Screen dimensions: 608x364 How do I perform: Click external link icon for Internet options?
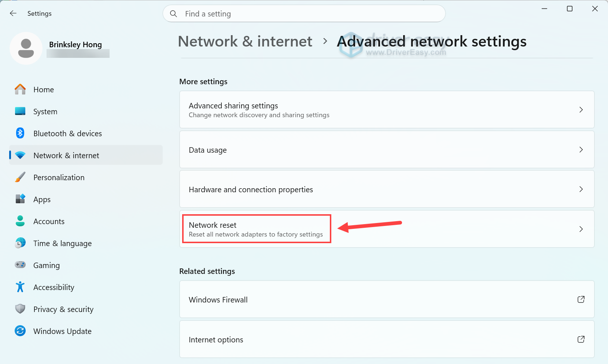click(x=581, y=339)
